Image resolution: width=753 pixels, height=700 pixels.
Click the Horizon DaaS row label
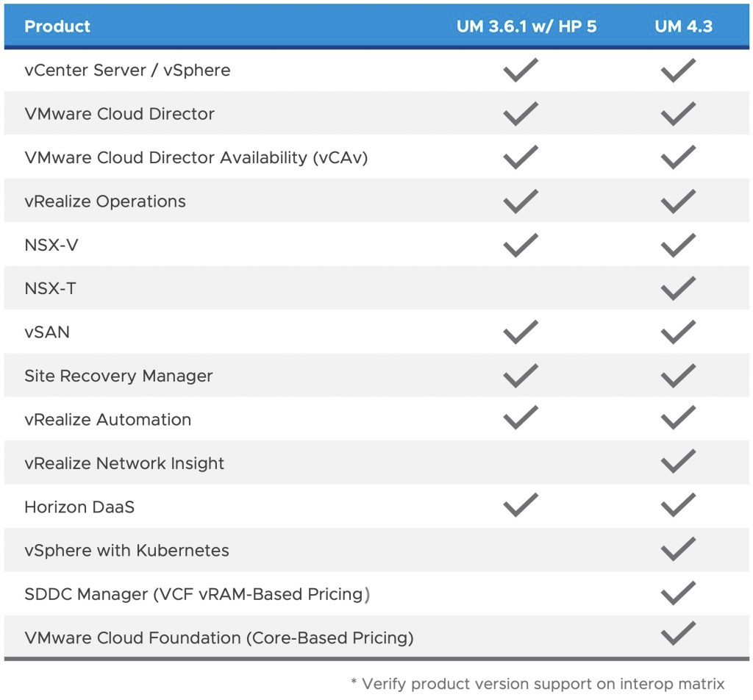(x=79, y=507)
